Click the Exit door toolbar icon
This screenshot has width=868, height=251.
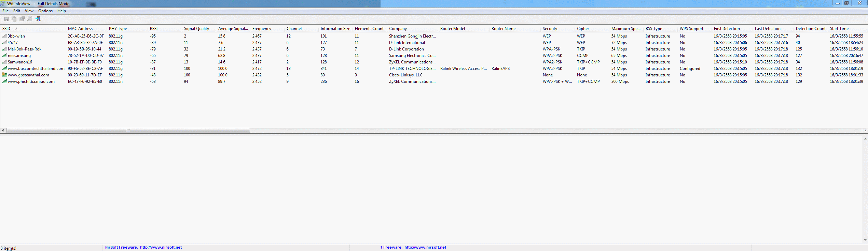click(x=38, y=19)
